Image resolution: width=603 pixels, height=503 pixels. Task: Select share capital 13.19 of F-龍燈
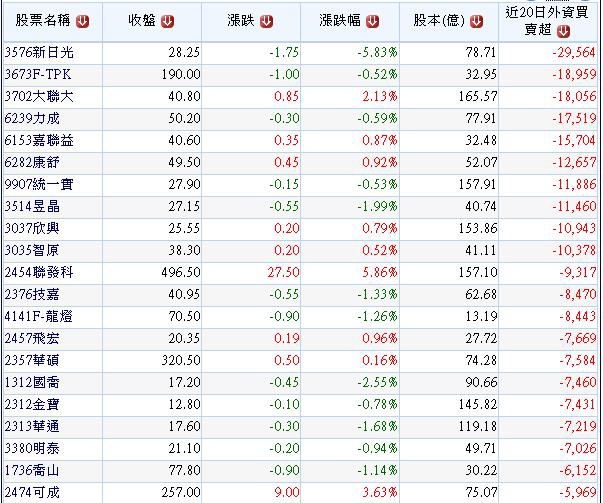pos(481,316)
